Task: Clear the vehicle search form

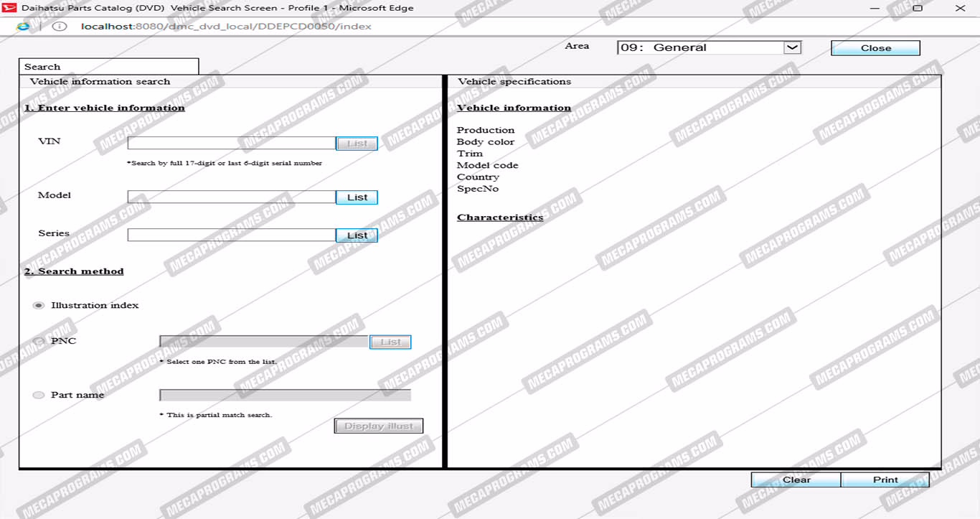Action: (x=796, y=480)
